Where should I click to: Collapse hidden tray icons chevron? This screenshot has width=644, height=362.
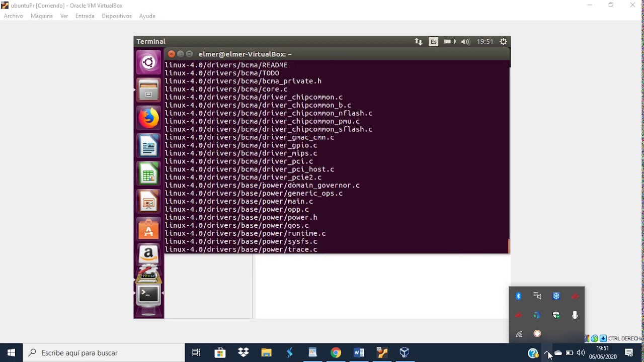546,353
